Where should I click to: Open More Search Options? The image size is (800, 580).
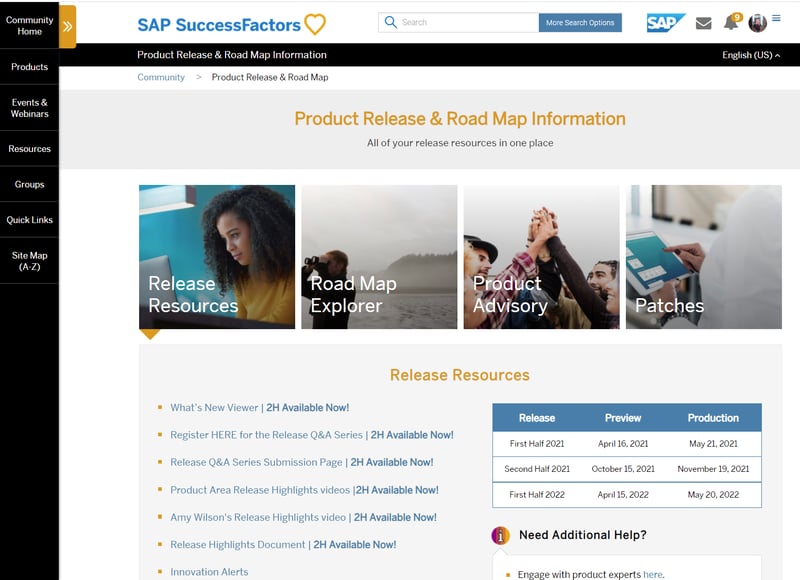pos(580,22)
